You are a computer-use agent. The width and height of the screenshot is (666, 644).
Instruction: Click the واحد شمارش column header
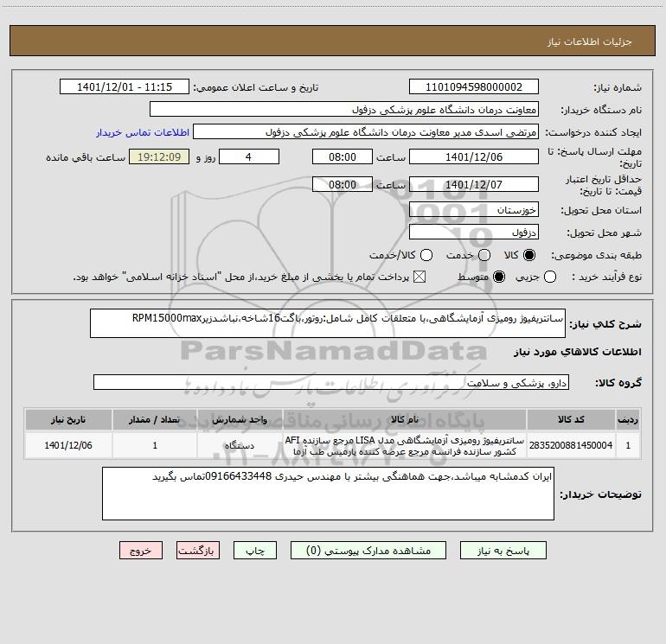pyautogui.click(x=240, y=419)
